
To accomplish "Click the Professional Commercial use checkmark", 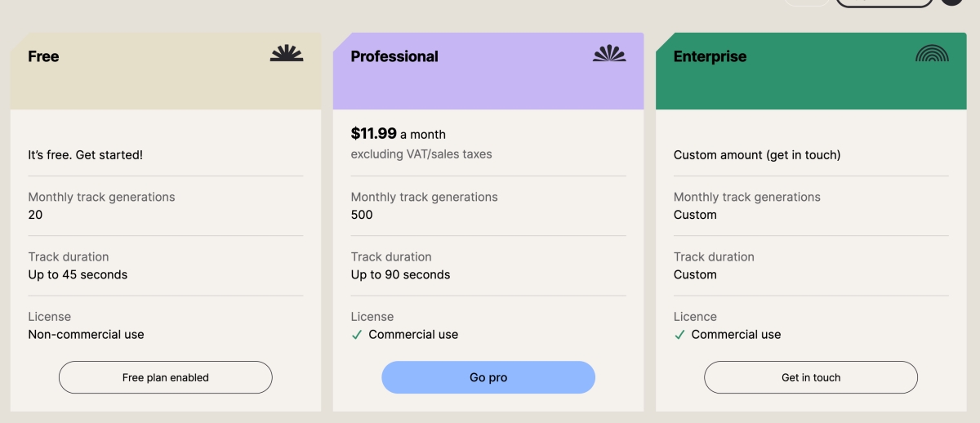I will click(356, 335).
